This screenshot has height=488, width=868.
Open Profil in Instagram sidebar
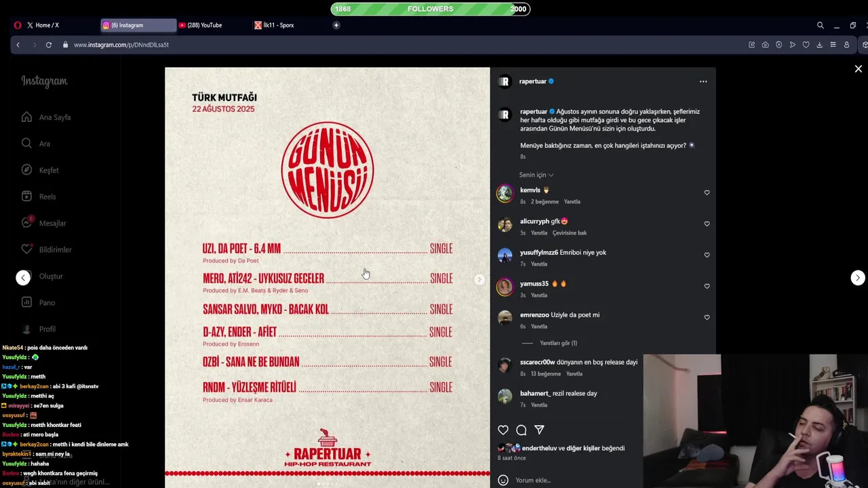coord(39,329)
